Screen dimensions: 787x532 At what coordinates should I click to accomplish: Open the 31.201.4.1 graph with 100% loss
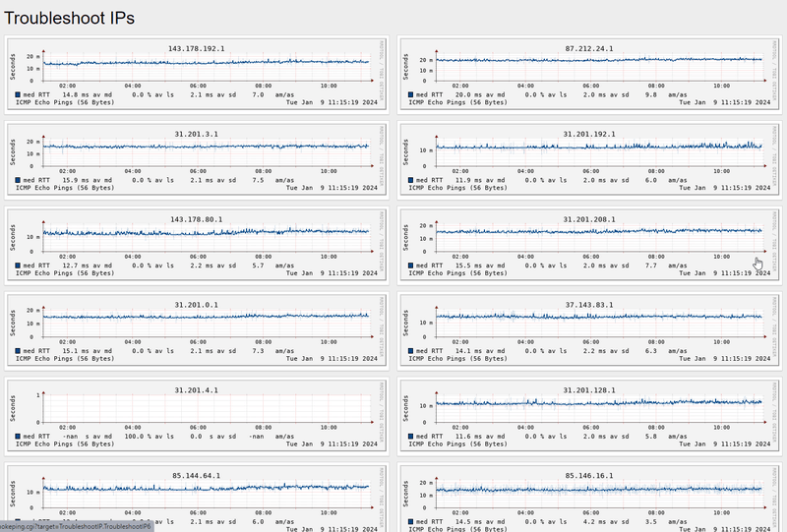click(x=196, y=416)
